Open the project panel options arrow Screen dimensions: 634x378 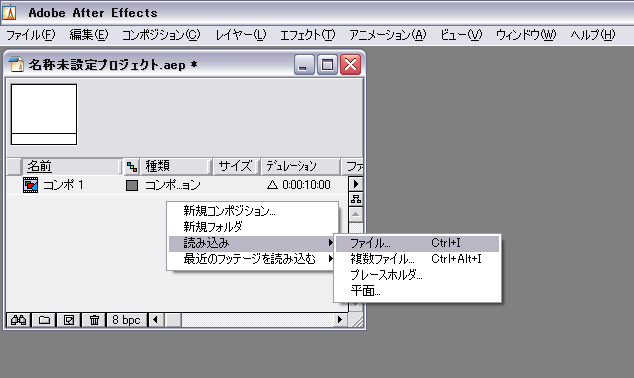point(356,184)
